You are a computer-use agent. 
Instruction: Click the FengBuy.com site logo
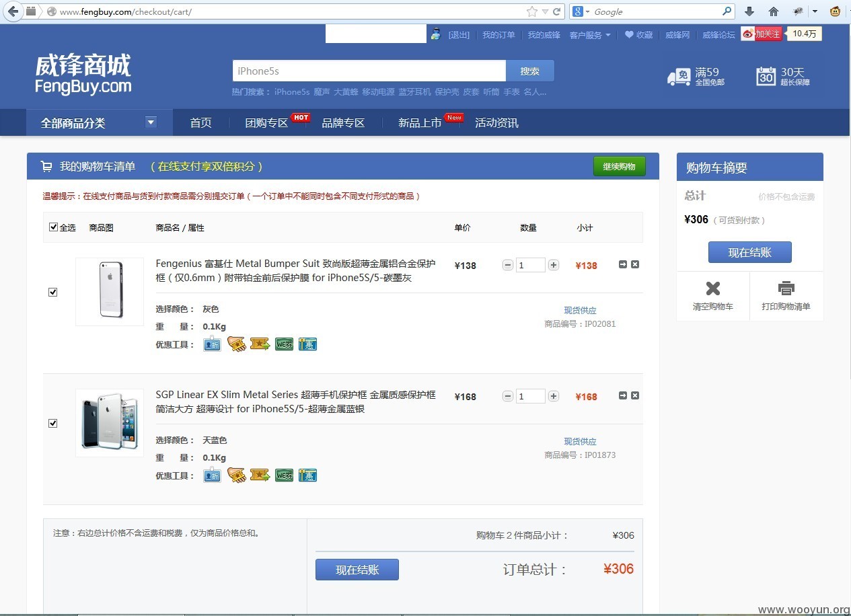point(83,74)
